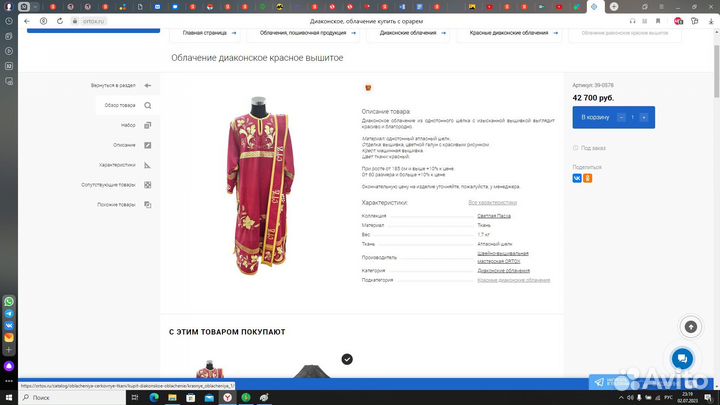Screen dimensions: 720x405
Task: Reload the ortox.ru page
Action: coord(60,21)
